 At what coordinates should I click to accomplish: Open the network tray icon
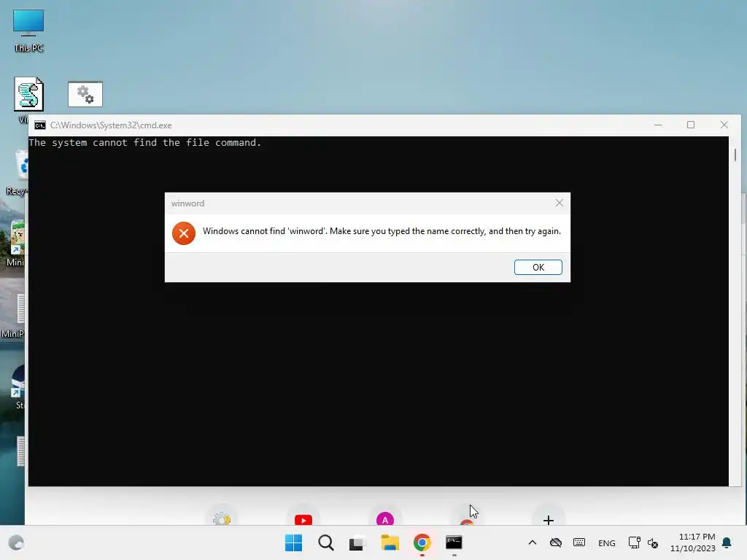coord(634,542)
